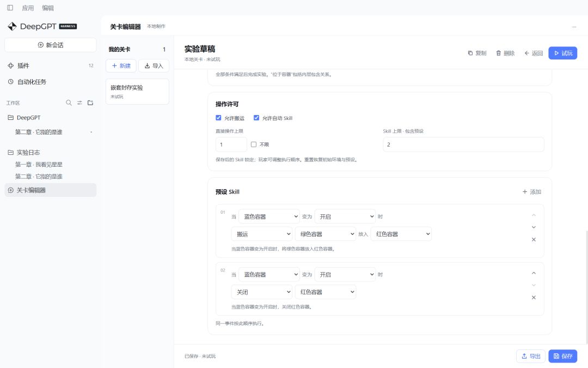The width and height of the screenshot is (588, 368).
Task: Click the blue 试玩 button
Action: 563,53
